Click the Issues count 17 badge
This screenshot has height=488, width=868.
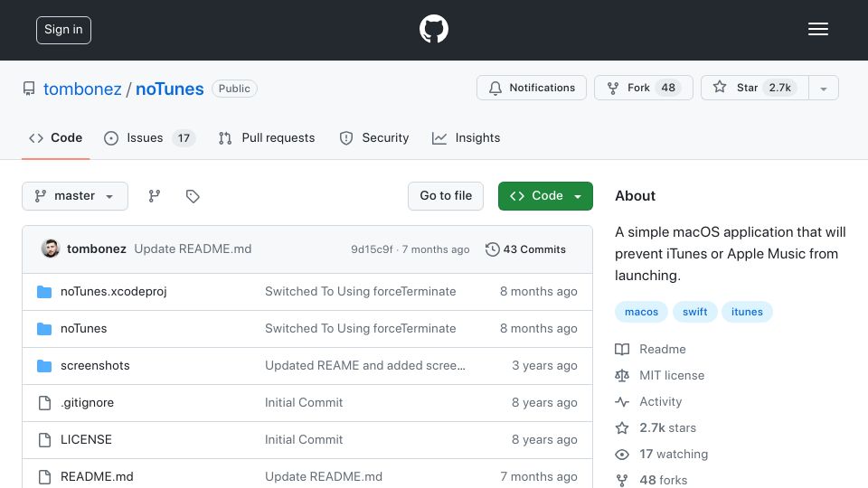tap(184, 138)
